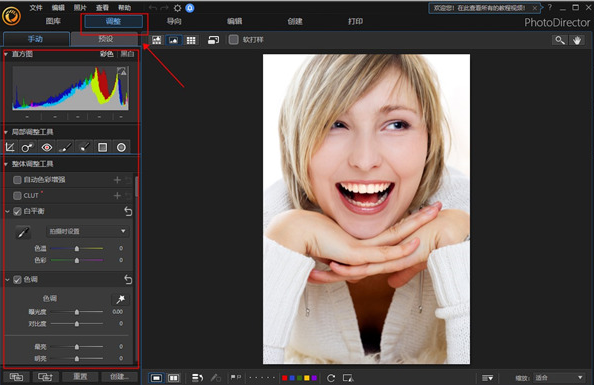Click the PhotoDirector logo
594x385 pixels.
coord(11,16)
